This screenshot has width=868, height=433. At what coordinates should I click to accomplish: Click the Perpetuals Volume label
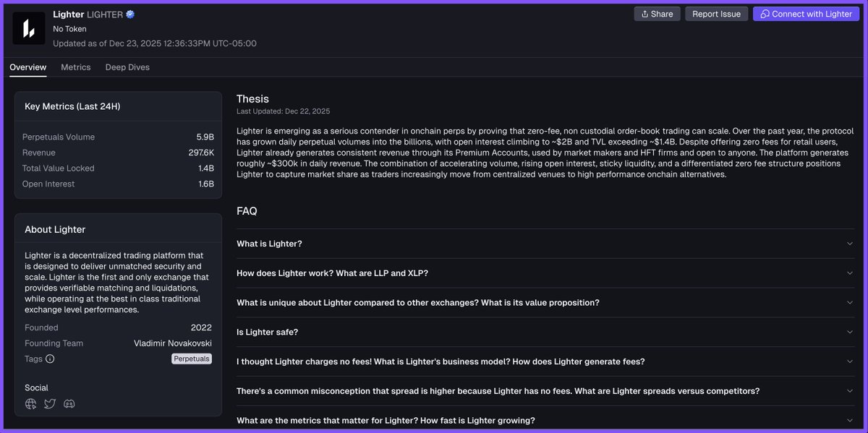coord(59,137)
